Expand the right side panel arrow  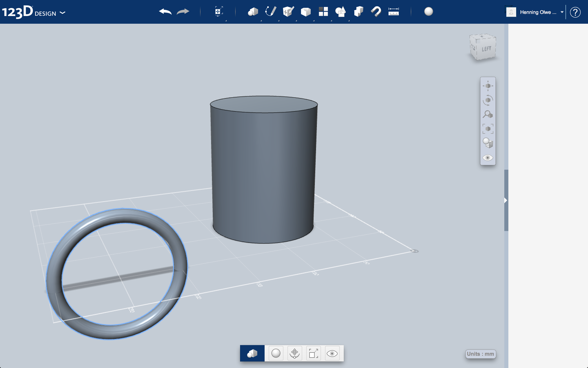coord(506,200)
